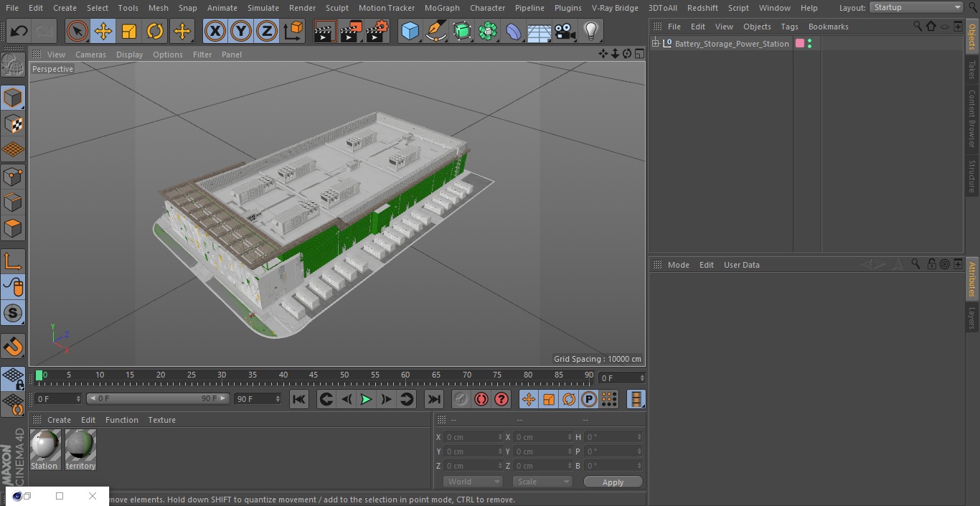The height and width of the screenshot is (506, 980).
Task: Toggle Z axis lock
Action: (267, 32)
